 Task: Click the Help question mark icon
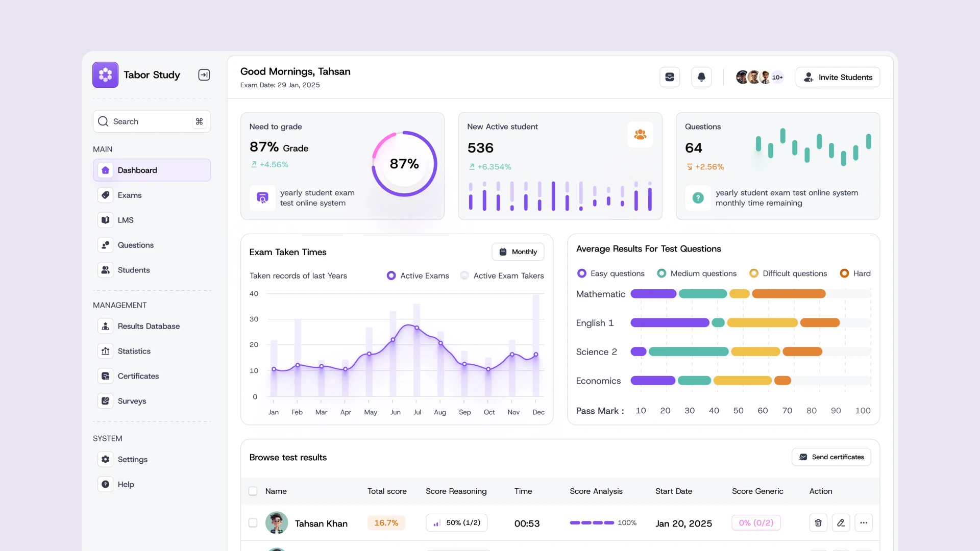(105, 485)
